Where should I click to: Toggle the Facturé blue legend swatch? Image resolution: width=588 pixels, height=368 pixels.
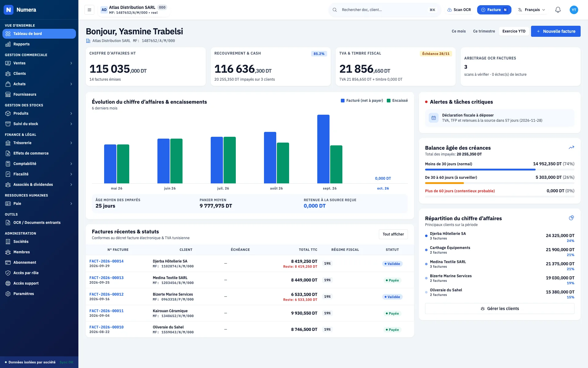click(x=343, y=101)
